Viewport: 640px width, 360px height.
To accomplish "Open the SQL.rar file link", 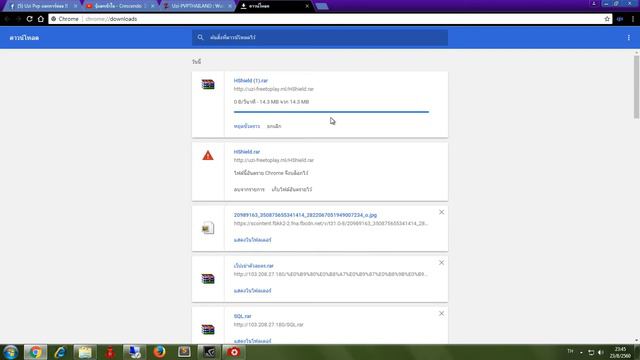I will coord(242,316).
